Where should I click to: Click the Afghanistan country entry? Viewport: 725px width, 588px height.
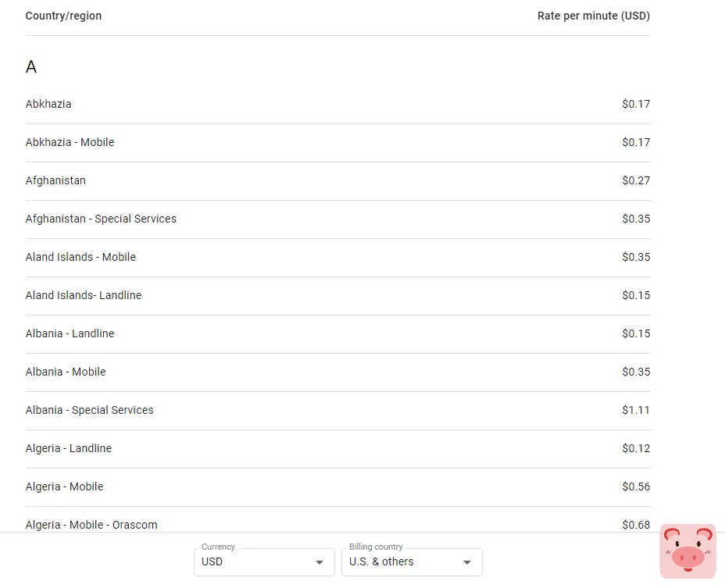click(x=55, y=180)
